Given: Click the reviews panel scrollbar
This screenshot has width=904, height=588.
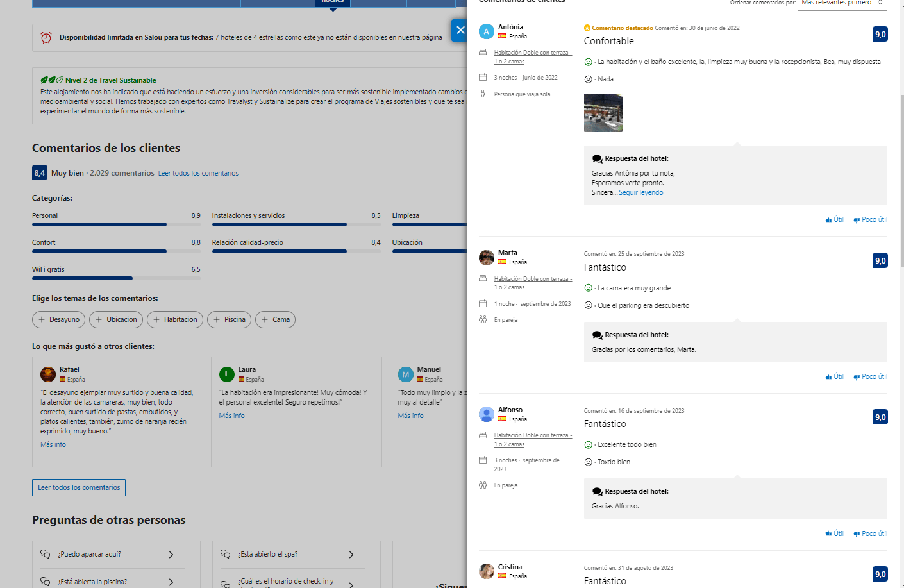Looking at the screenshot, I should tap(902, 180).
